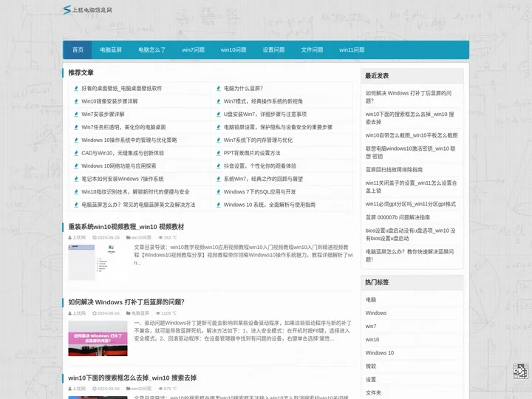Click the site logo at top
Viewport: 532px width, 399px height.
pos(87,10)
